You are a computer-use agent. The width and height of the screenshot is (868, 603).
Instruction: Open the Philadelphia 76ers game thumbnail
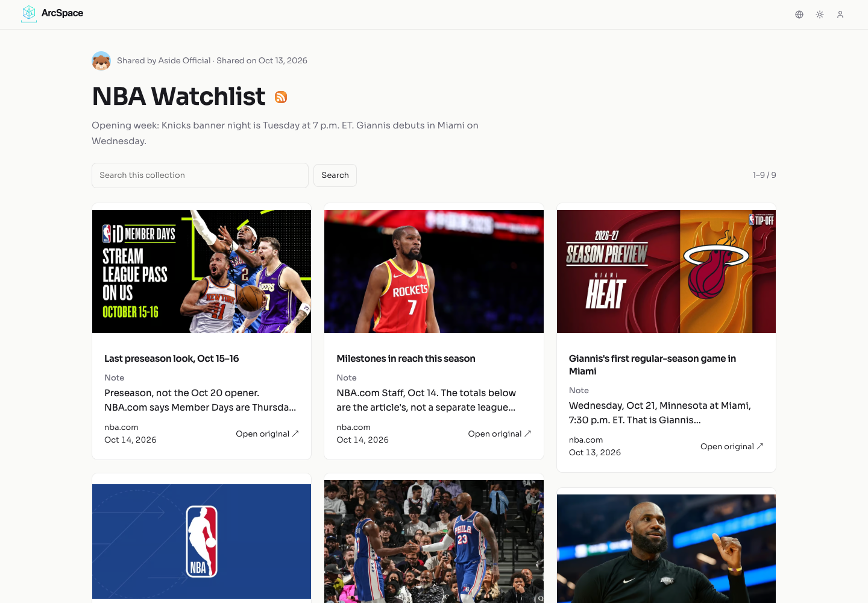(434, 541)
